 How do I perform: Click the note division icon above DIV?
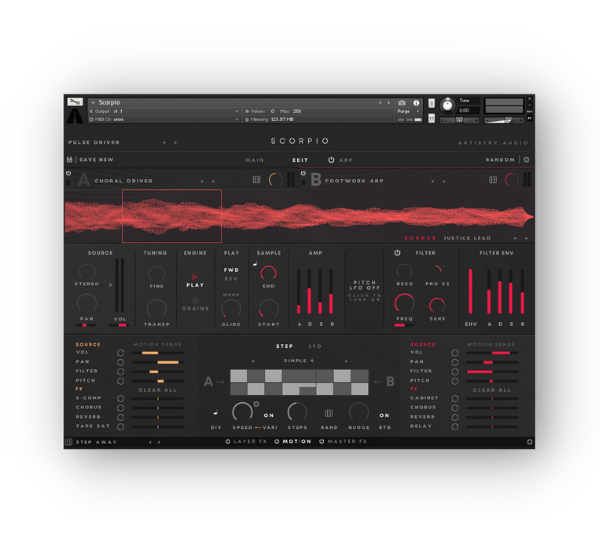(x=217, y=410)
